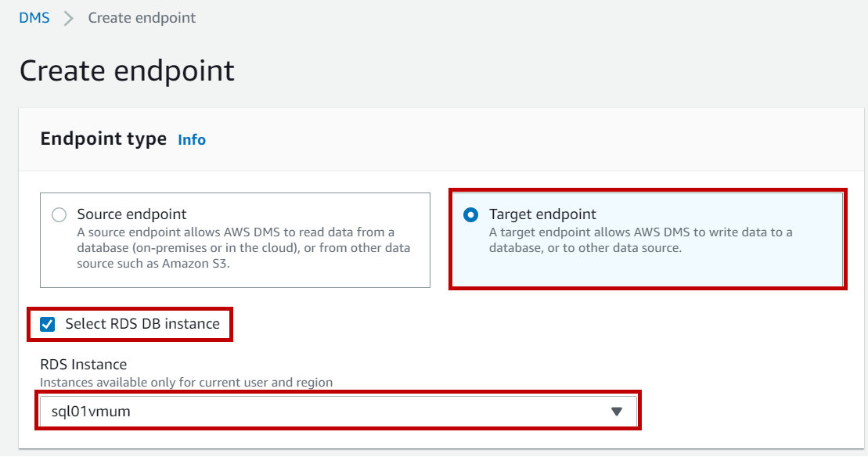
Task: Select the Source endpoint radio button
Action: coord(59,215)
